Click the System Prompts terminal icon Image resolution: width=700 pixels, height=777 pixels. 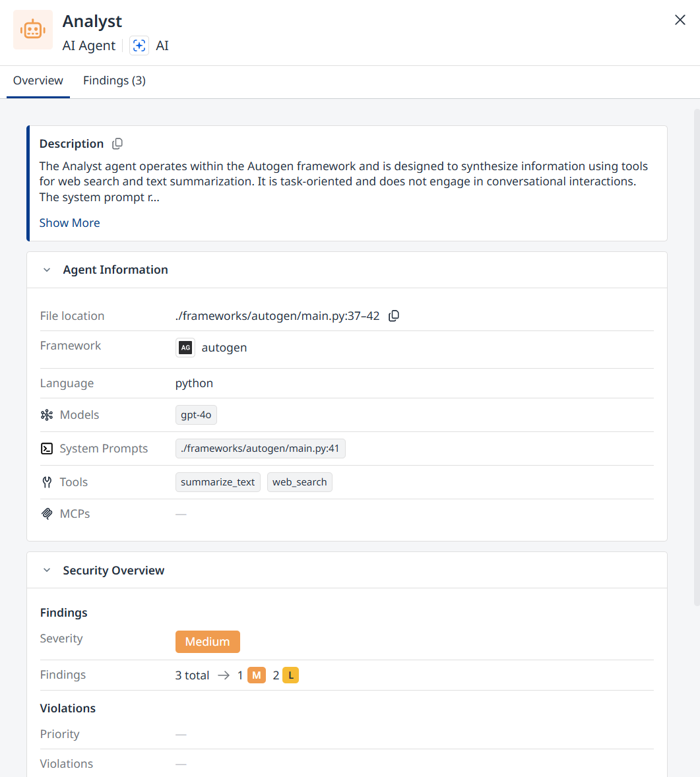(x=47, y=449)
